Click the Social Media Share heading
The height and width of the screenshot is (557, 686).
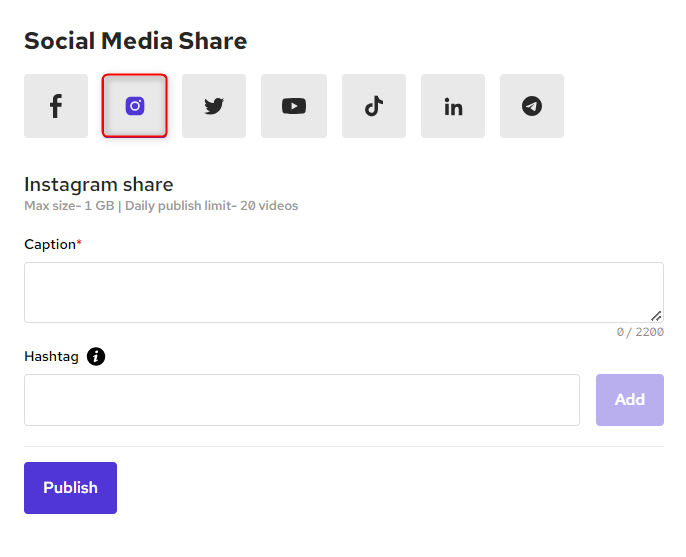pyautogui.click(x=135, y=41)
